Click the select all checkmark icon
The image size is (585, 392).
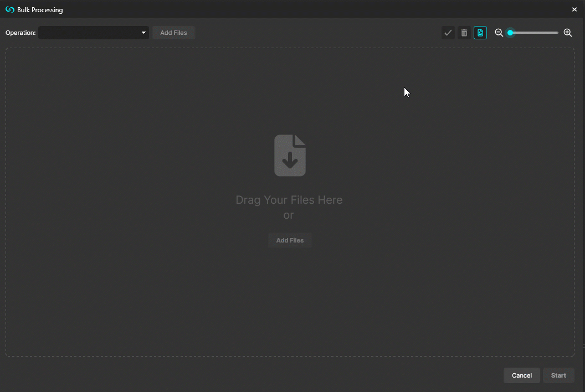(x=448, y=33)
